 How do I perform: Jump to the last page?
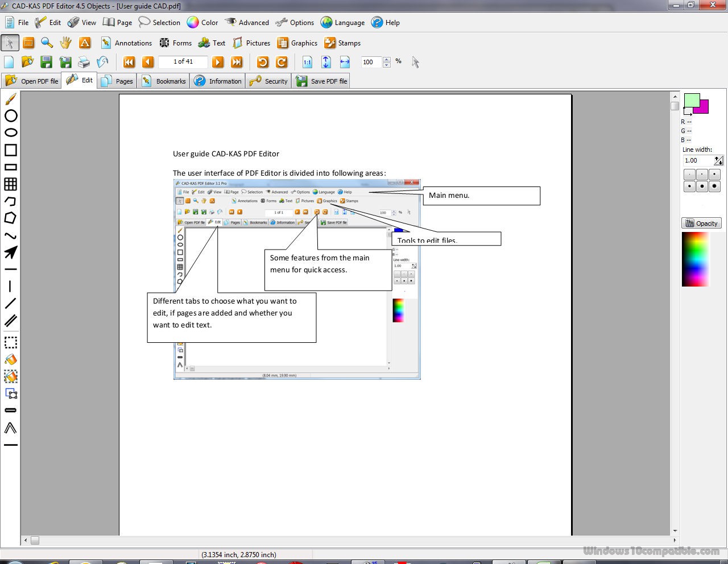(x=237, y=62)
